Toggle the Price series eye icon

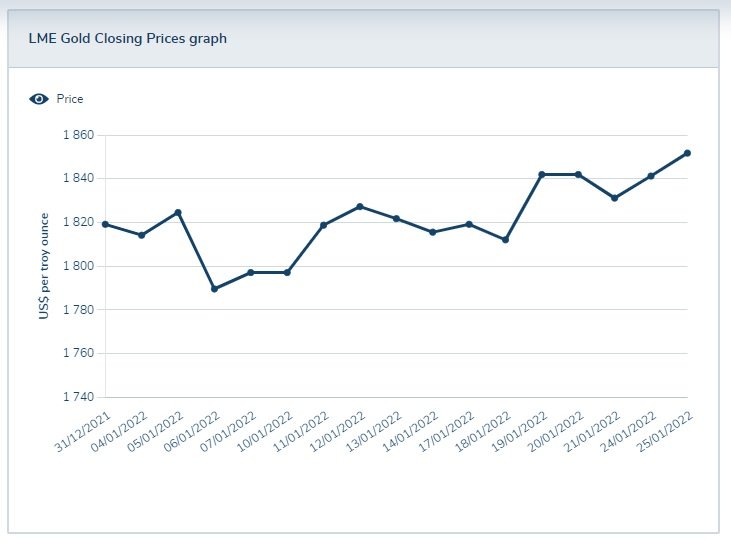[39, 99]
